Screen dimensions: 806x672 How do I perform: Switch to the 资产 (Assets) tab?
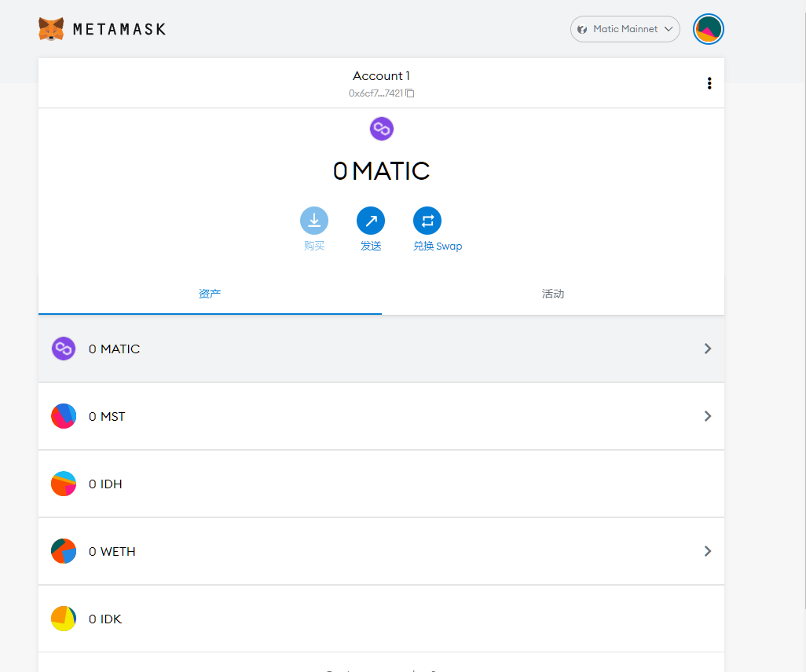[x=210, y=294]
